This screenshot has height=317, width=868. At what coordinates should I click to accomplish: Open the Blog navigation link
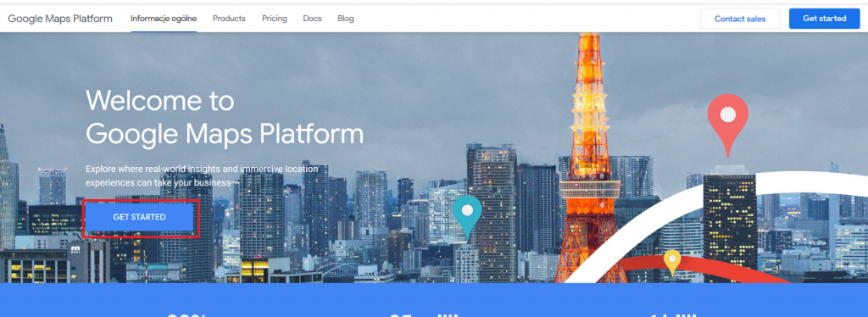click(x=346, y=19)
